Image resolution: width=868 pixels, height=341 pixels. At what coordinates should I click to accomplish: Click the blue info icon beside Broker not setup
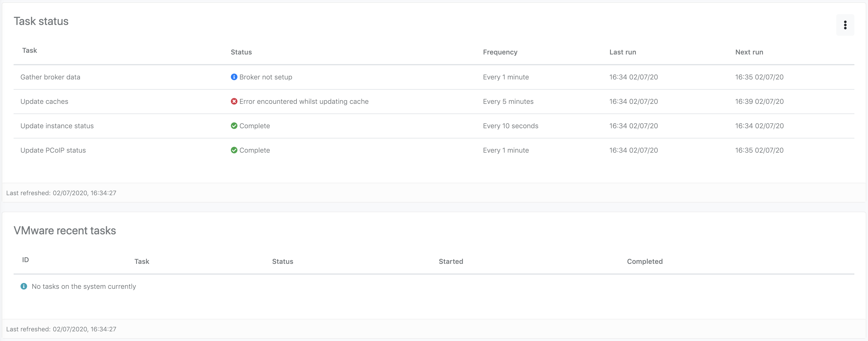tap(234, 77)
